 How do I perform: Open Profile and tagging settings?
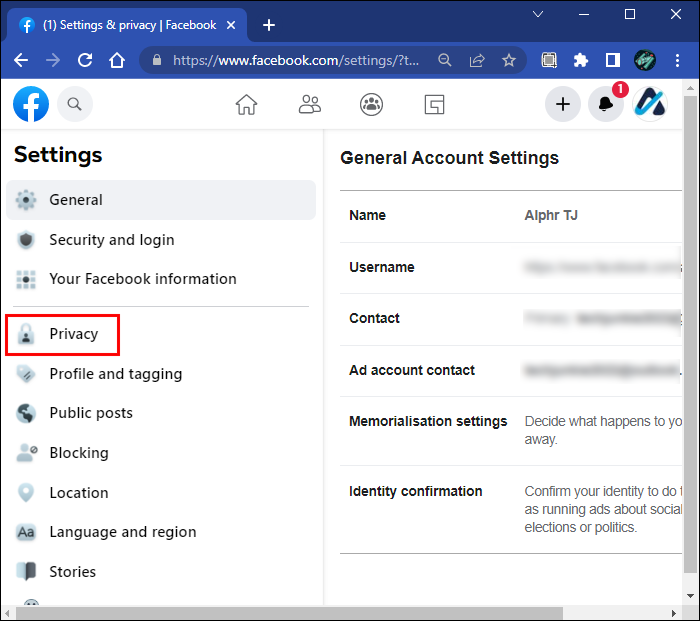(115, 374)
